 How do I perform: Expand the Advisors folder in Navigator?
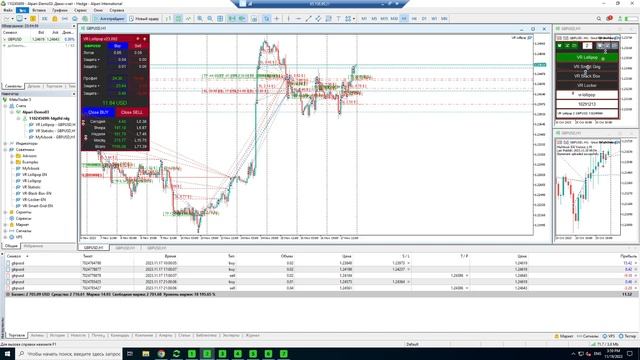point(12,156)
